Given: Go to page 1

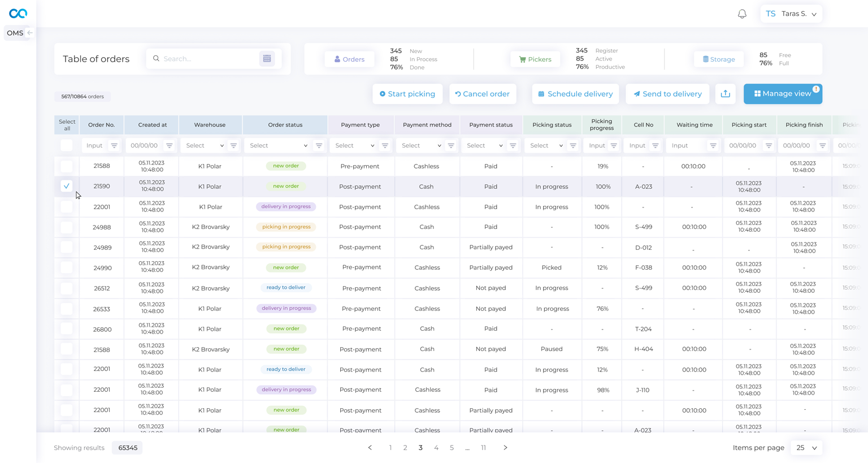Looking at the screenshot, I should tap(390, 448).
